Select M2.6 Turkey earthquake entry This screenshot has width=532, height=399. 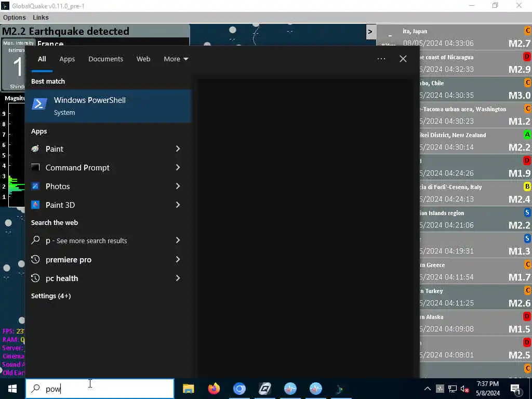(476, 297)
